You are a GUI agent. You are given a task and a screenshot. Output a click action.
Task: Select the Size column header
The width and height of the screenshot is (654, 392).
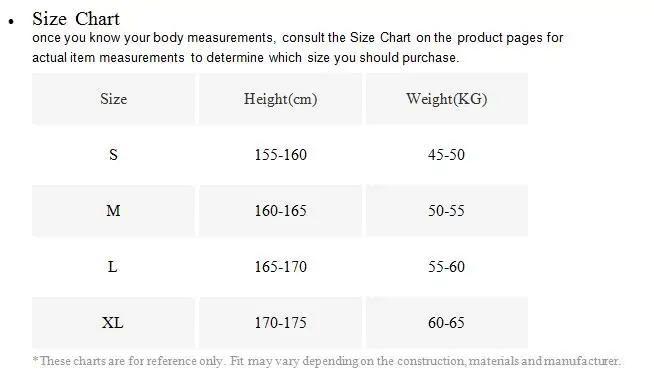[113, 99]
